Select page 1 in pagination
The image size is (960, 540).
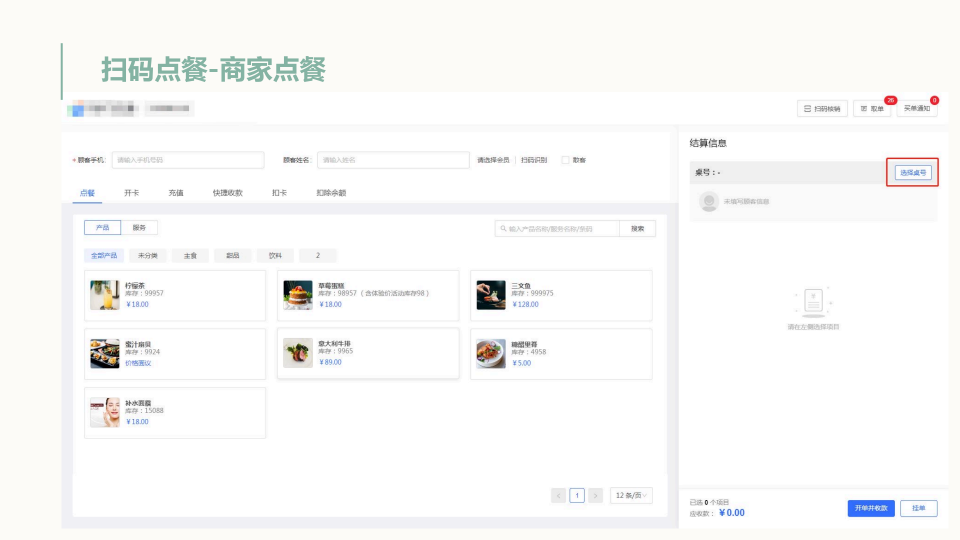point(577,495)
